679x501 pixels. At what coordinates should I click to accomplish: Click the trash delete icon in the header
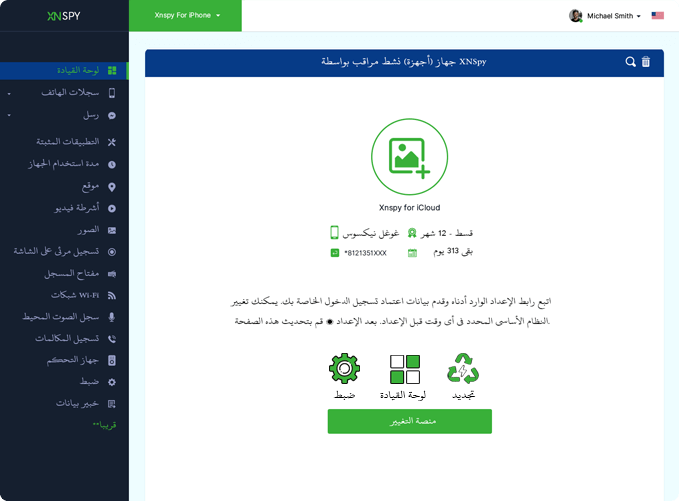(x=646, y=62)
